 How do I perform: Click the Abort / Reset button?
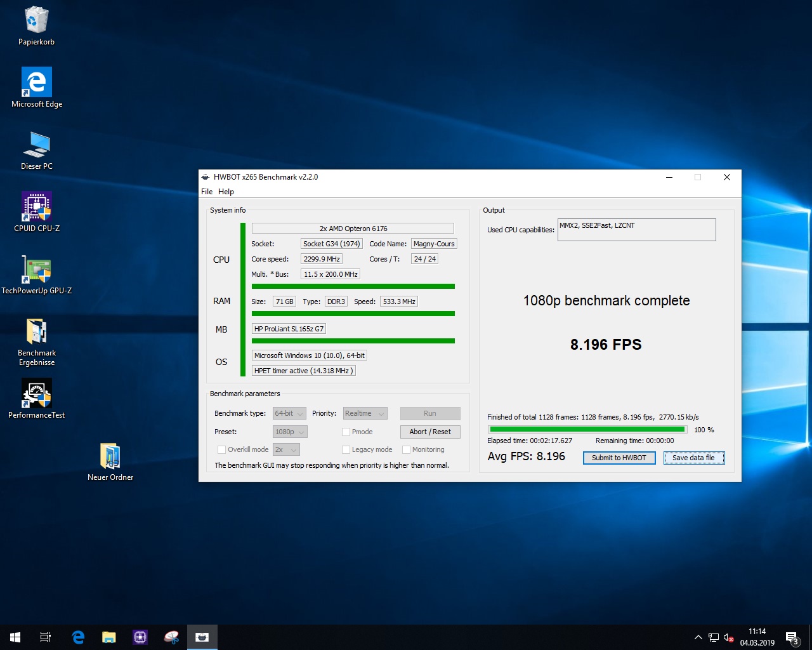[x=430, y=432]
